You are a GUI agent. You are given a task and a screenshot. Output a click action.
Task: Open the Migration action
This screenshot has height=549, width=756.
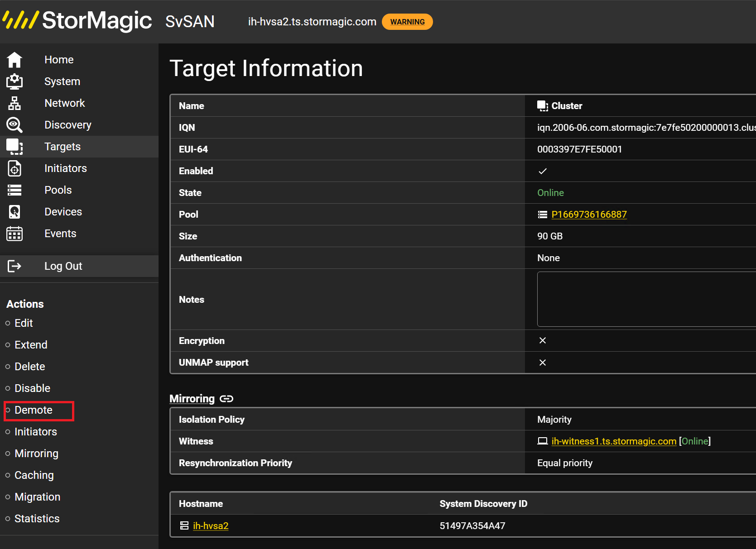click(38, 497)
